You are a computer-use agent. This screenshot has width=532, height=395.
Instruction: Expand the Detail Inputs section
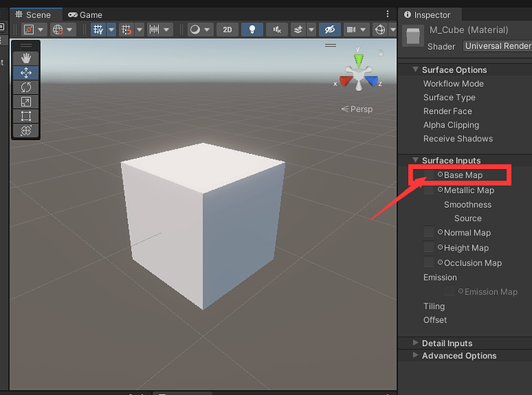click(415, 343)
